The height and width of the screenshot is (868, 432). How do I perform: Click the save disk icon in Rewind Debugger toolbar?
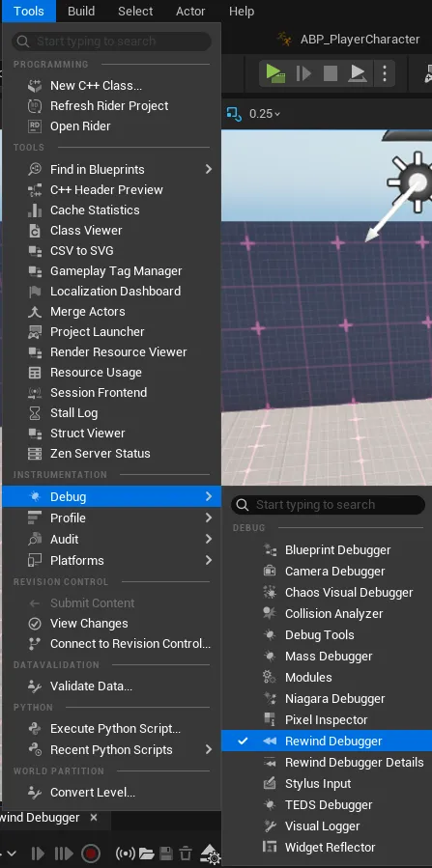tap(165, 854)
